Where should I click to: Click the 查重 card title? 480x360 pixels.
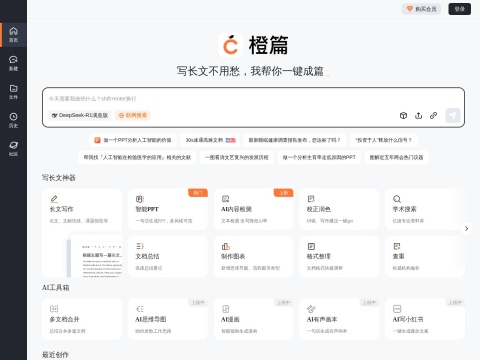[x=398, y=256]
